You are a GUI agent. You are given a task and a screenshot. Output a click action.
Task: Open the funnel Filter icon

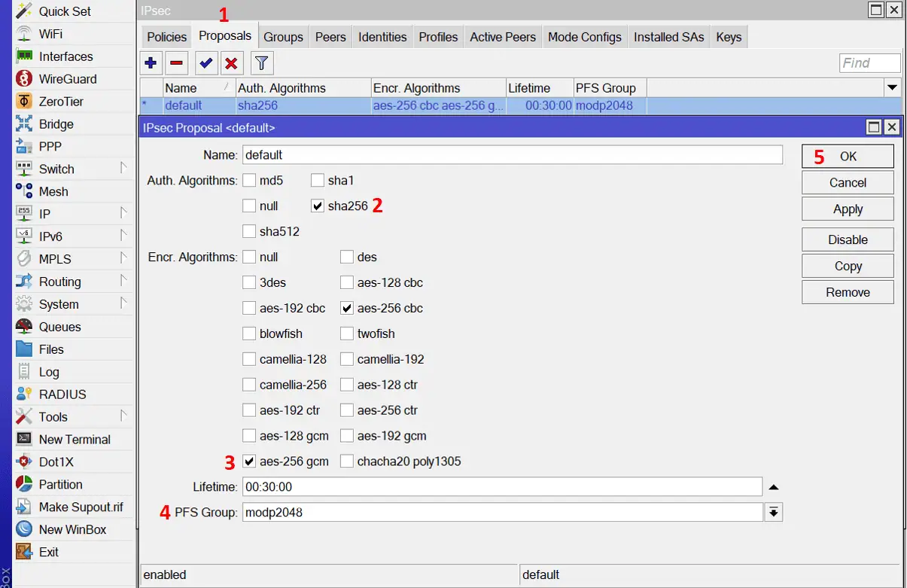click(x=261, y=63)
